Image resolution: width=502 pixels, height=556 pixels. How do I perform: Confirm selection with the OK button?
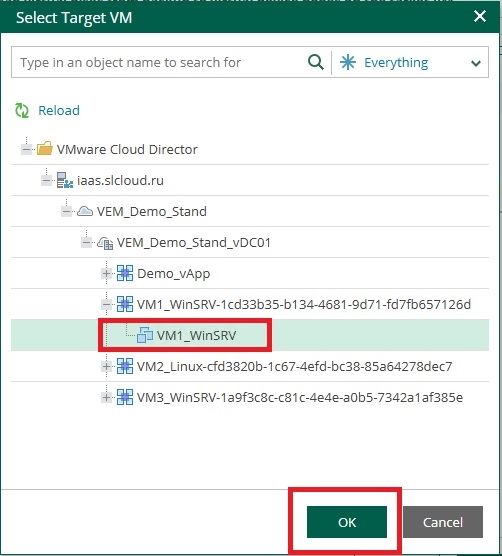click(x=347, y=522)
